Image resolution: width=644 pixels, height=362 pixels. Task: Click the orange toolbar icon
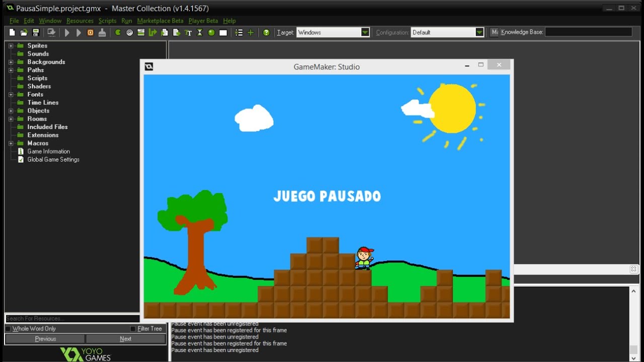pyautogui.click(x=91, y=33)
